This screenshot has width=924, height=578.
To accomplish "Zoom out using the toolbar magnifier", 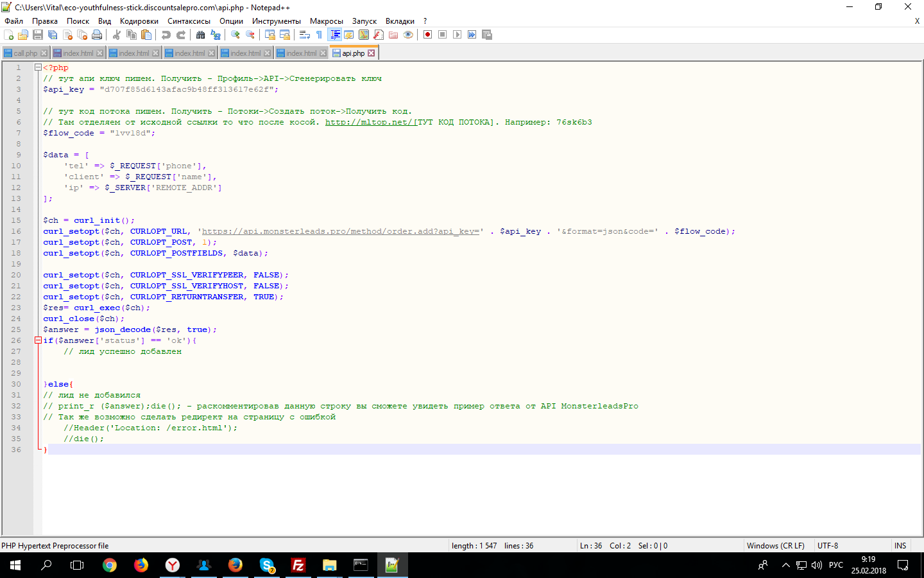I will [250, 35].
